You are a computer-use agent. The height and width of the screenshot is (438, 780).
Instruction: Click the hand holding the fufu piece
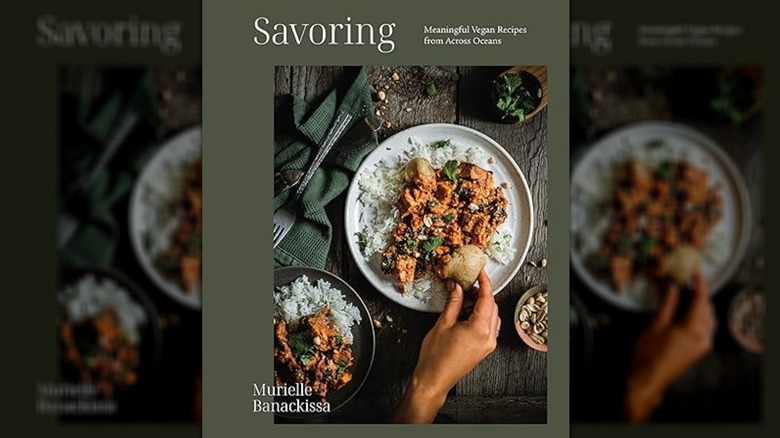coord(455,338)
